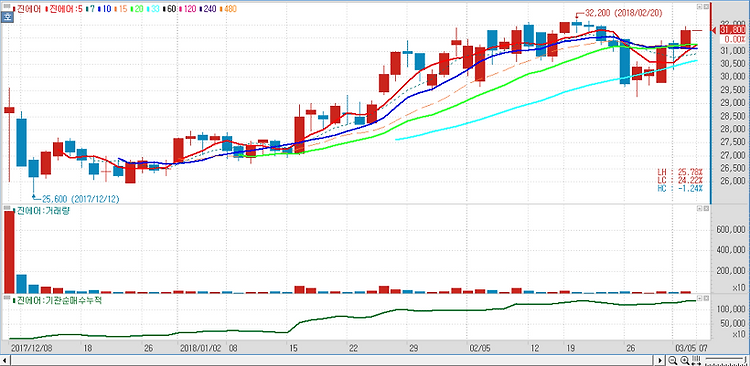Click the 기관순매수누적 panel collapse icon
Image resolution: width=750 pixels, height=366 pixels.
pos(699,298)
